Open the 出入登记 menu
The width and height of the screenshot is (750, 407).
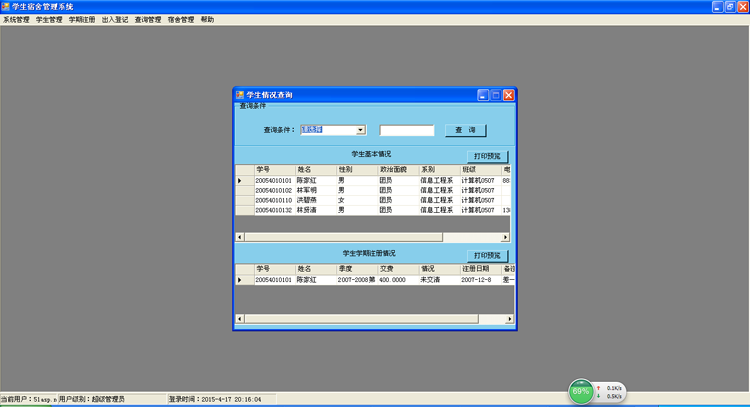coord(115,20)
